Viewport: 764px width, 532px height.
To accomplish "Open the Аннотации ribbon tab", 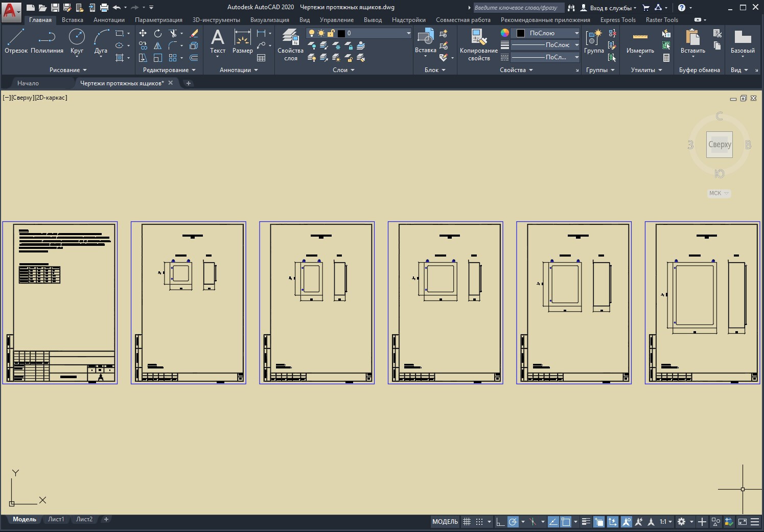I will [109, 20].
